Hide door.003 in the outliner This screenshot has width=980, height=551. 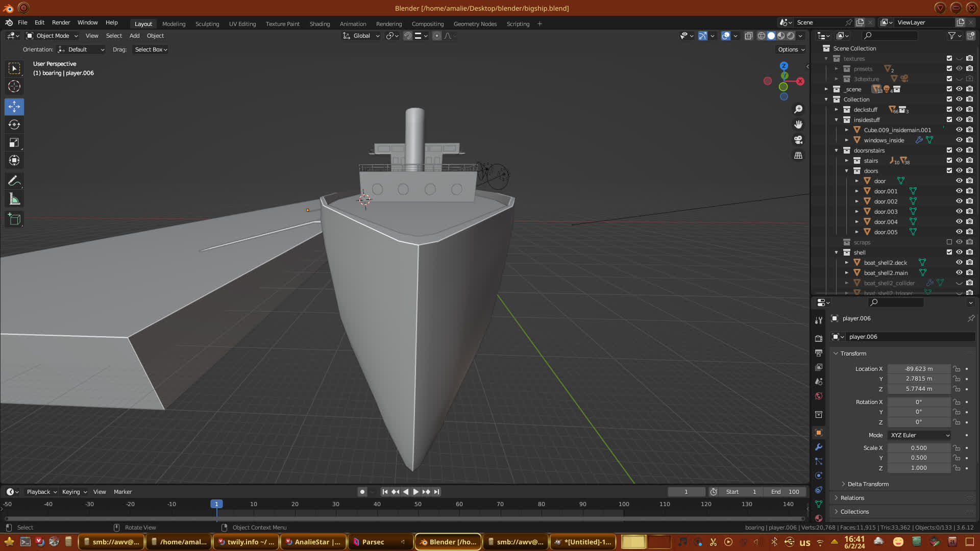959,211
